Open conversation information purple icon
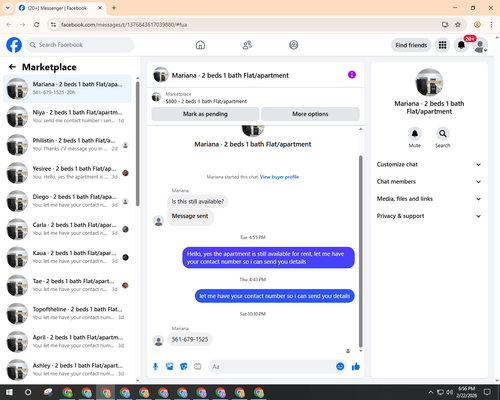This screenshot has width=500, height=400. [x=352, y=75]
